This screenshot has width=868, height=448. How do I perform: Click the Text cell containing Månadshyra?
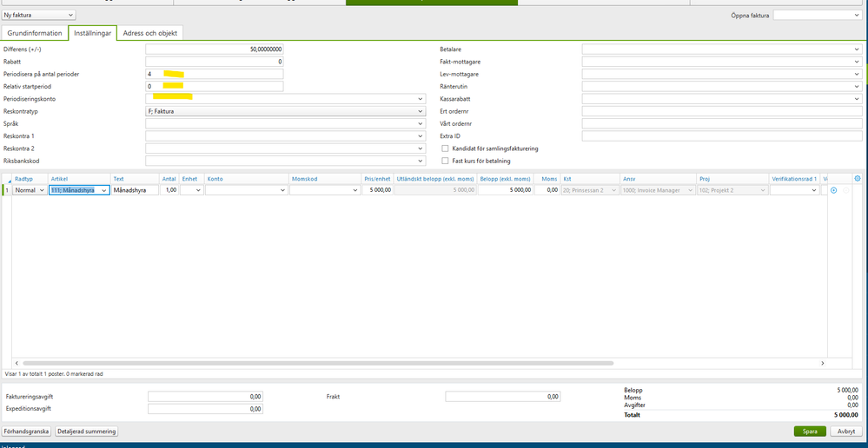click(135, 190)
